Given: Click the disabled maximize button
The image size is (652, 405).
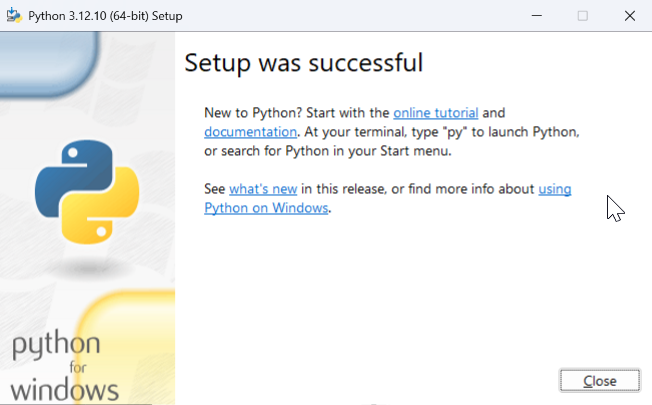Looking at the screenshot, I should tap(583, 16).
